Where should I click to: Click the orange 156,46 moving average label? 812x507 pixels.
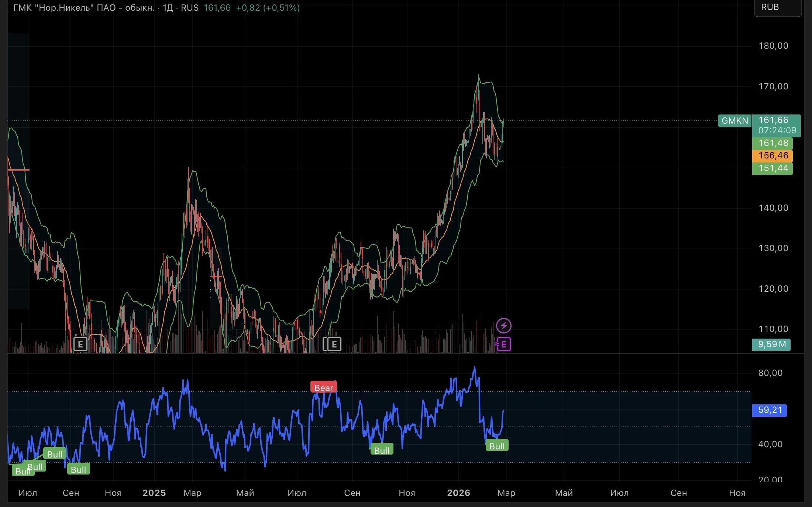click(x=773, y=155)
